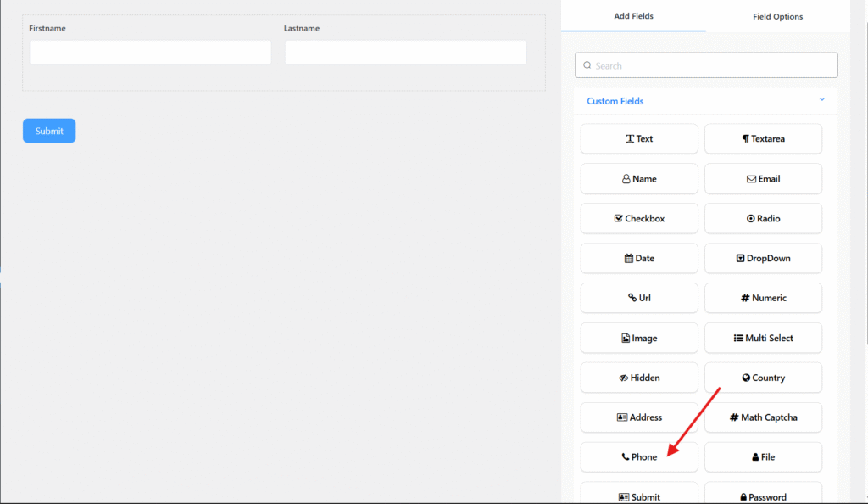Insert the Hidden field
Viewport: 868px width, 504px height.
click(x=639, y=378)
